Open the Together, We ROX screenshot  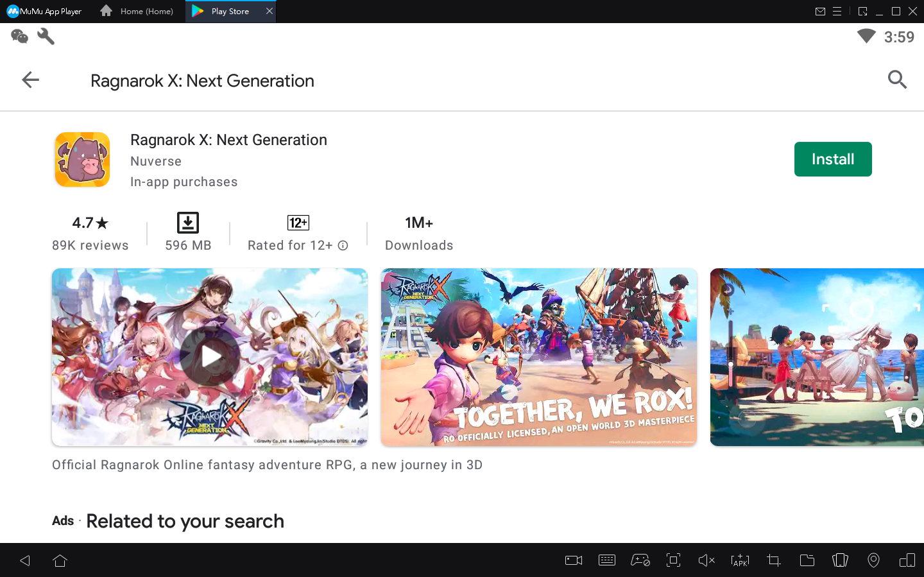[x=539, y=357]
